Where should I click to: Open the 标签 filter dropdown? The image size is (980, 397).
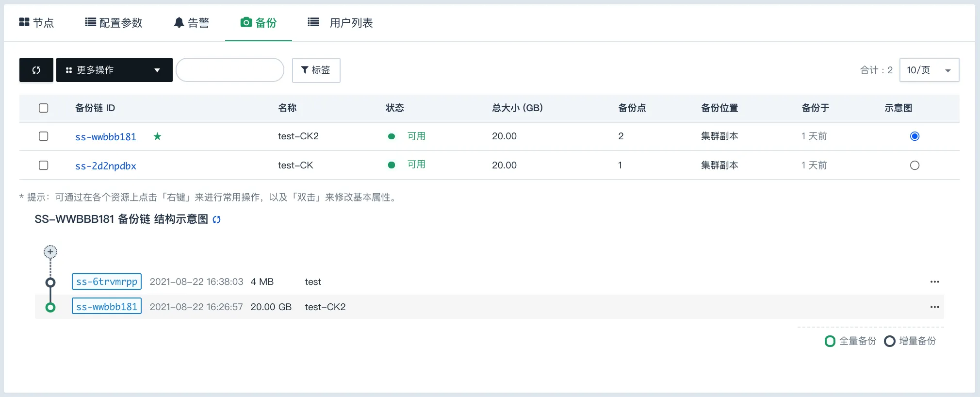316,70
